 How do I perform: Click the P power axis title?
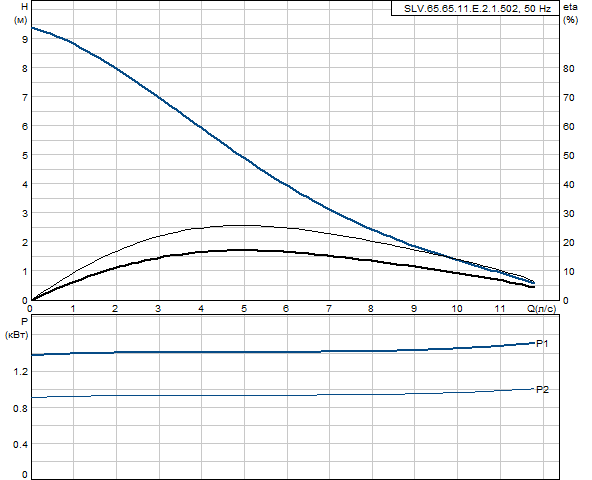click(25, 322)
